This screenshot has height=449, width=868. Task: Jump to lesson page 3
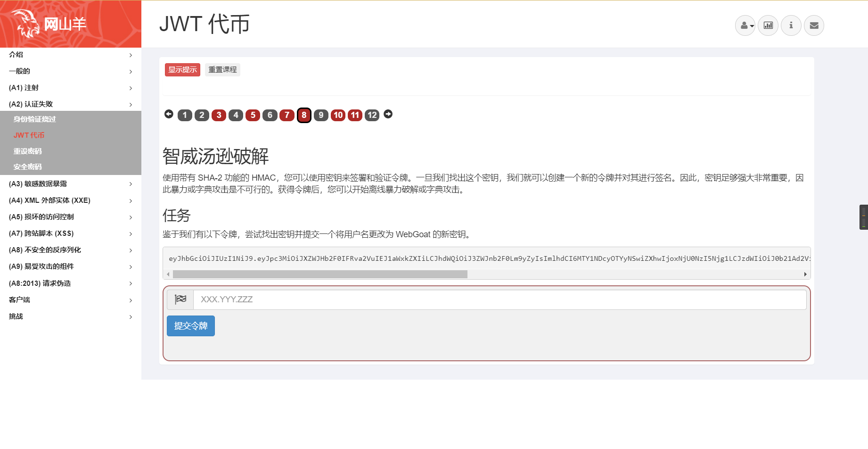click(x=219, y=115)
